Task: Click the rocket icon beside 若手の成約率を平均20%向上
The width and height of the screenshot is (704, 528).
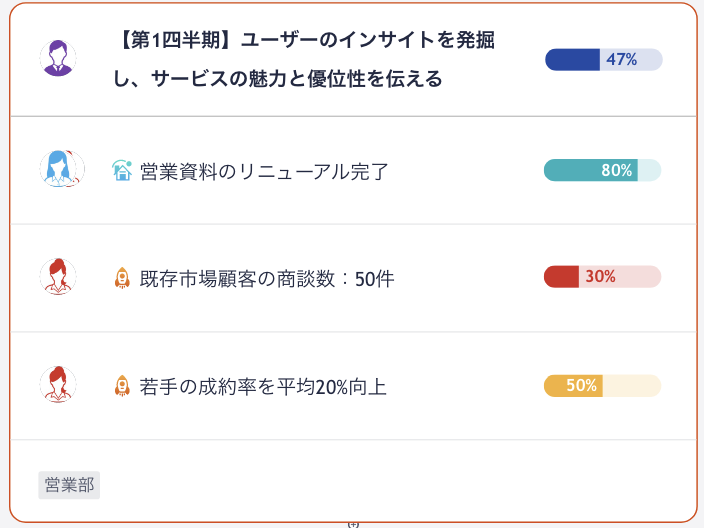Action: click(x=122, y=386)
